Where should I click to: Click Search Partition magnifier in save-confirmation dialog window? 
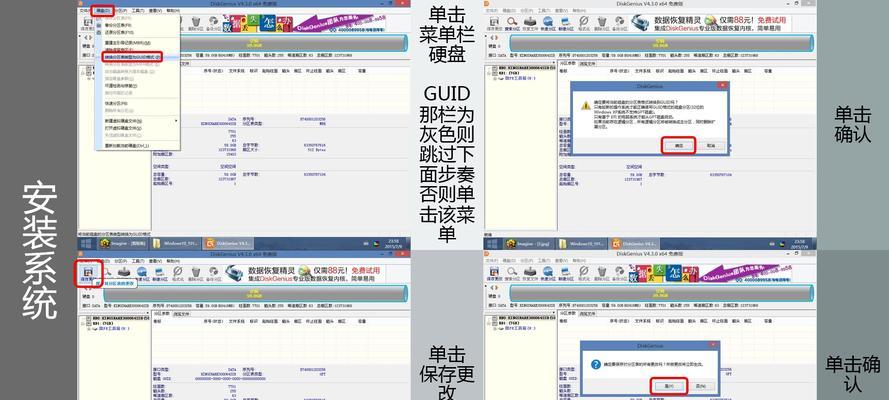point(512,274)
